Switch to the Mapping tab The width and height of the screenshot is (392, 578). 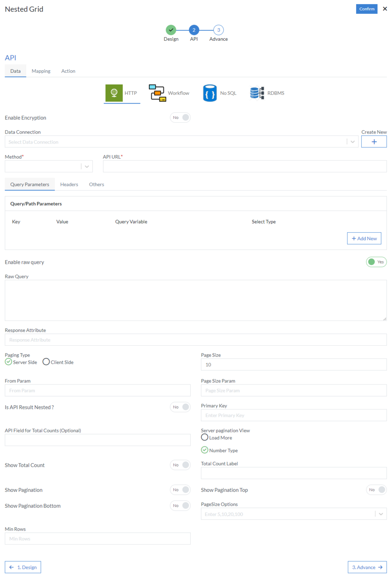[41, 71]
